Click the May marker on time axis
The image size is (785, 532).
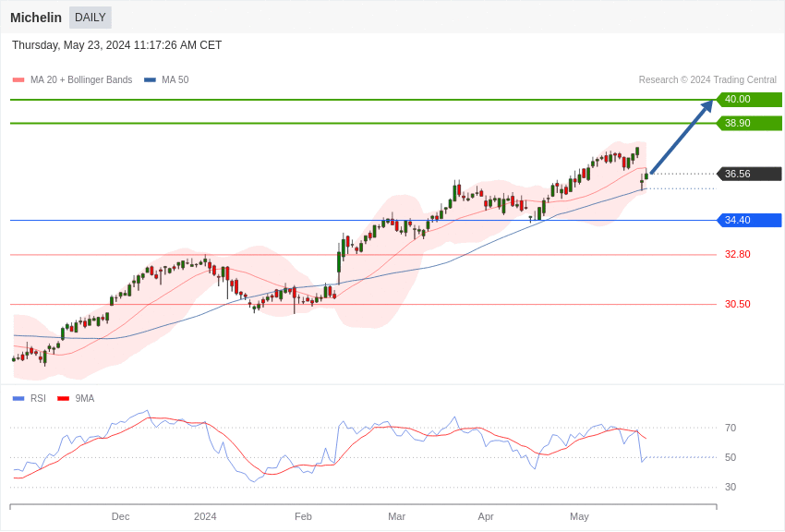tap(579, 516)
